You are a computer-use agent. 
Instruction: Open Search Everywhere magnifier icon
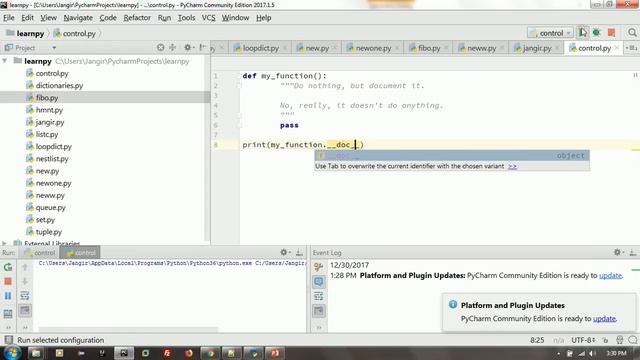(632, 33)
